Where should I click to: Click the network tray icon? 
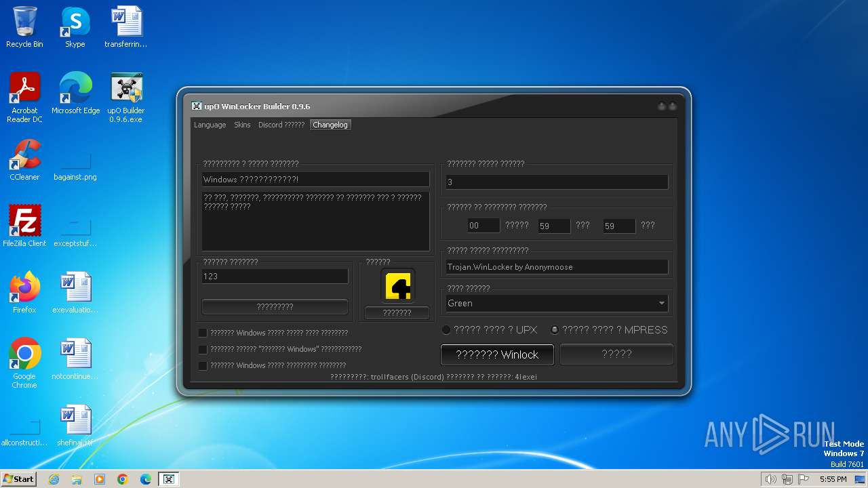[x=787, y=479]
